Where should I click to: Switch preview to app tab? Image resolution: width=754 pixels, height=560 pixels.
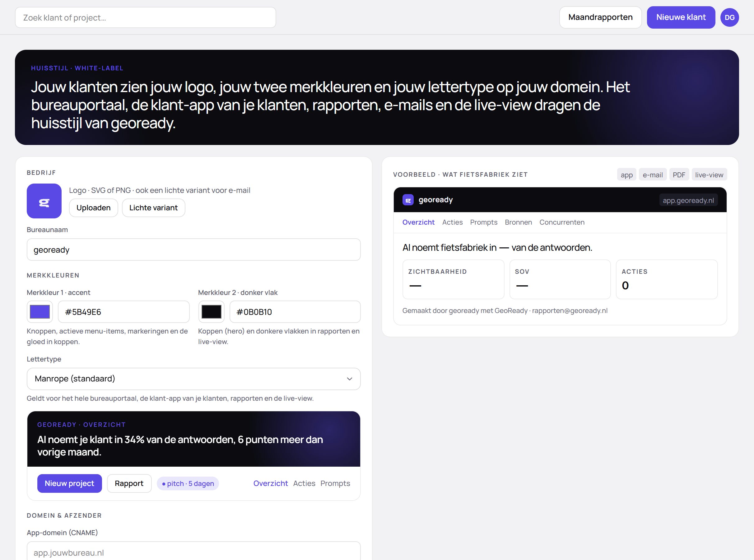click(626, 175)
